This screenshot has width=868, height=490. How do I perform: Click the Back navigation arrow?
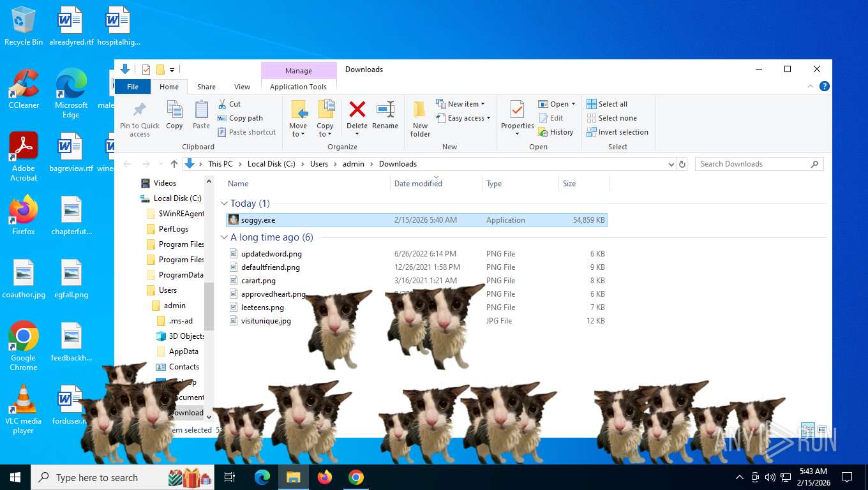tap(128, 164)
